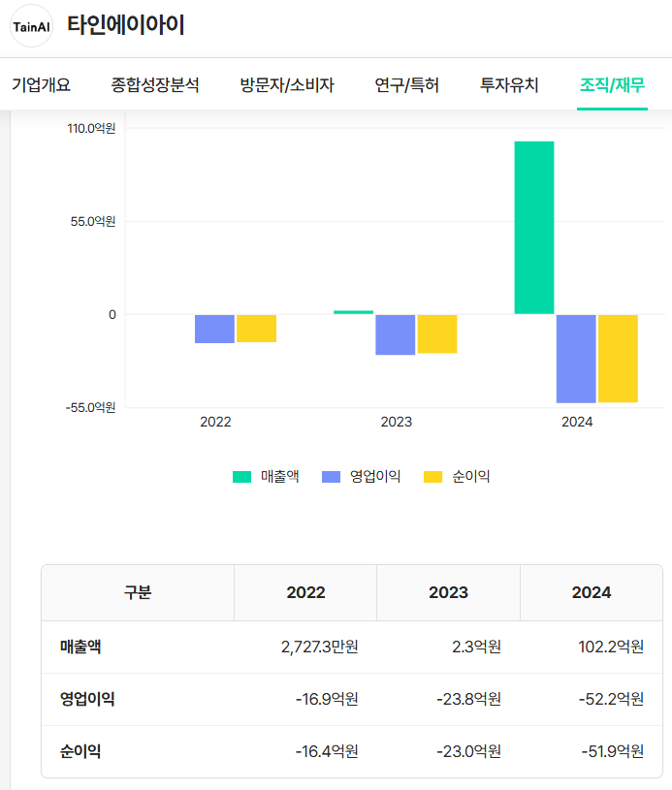Click the 2024 green revenue bar
The height and width of the screenshot is (790, 672).
coord(534,228)
